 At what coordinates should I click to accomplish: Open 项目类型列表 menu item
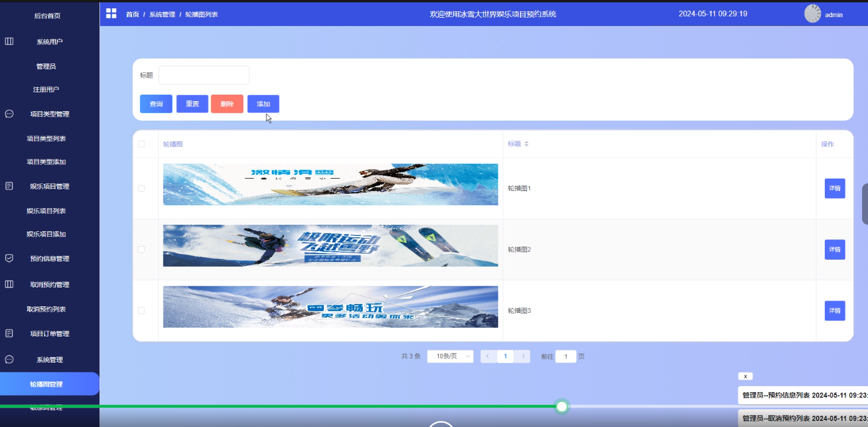click(46, 138)
